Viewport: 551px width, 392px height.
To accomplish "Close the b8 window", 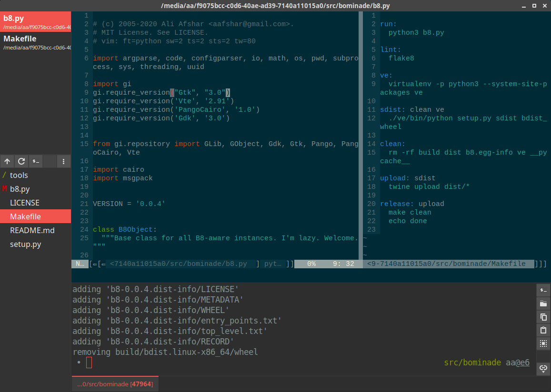I will point(545,6).
